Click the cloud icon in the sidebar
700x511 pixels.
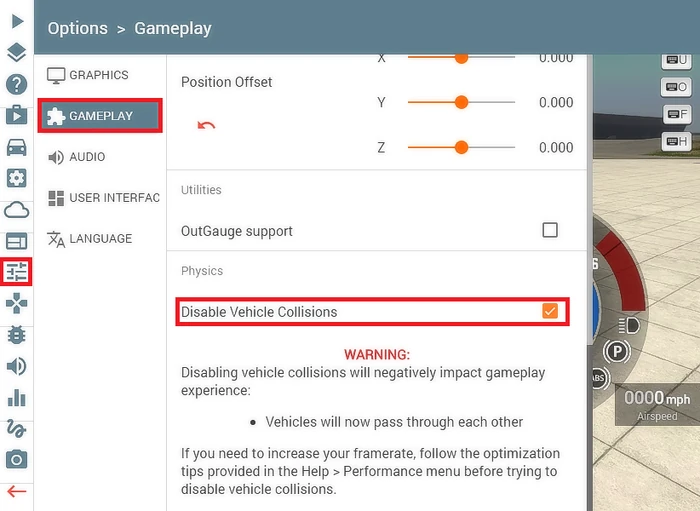coord(17,210)
